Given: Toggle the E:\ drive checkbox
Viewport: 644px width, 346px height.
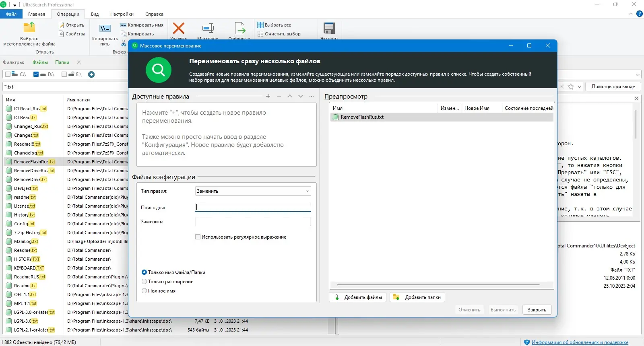Looking at the screenshot, I should (x=64, y=74).
